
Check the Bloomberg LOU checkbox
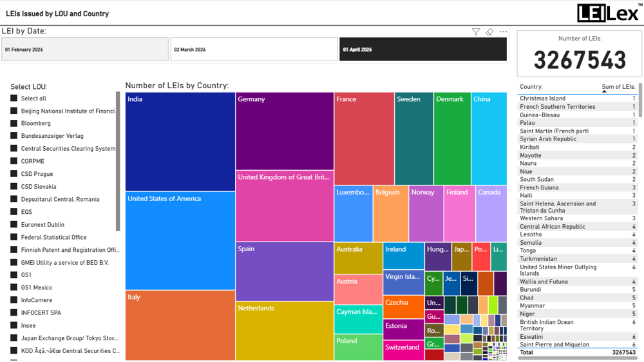pyautogui.click(x=14, y=124)
